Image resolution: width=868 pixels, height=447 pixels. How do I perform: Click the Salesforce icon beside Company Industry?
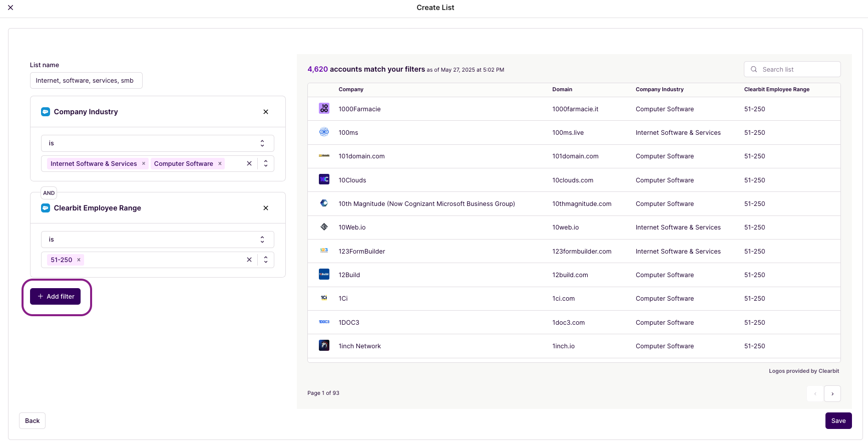(46, 112)
